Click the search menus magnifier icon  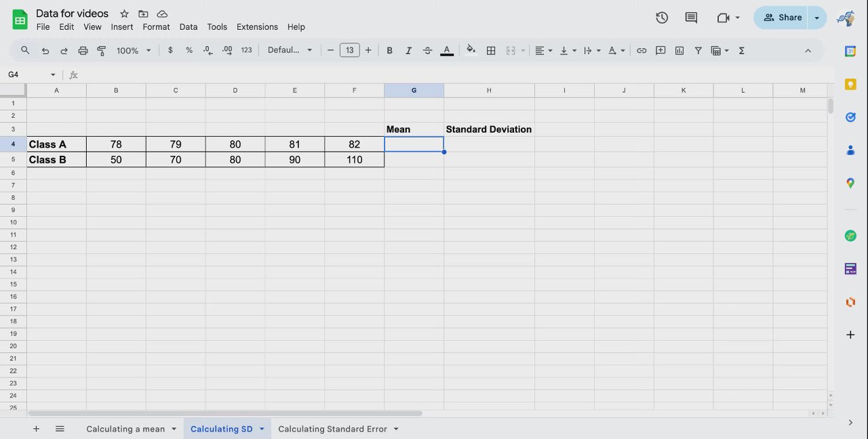point(25,50)
